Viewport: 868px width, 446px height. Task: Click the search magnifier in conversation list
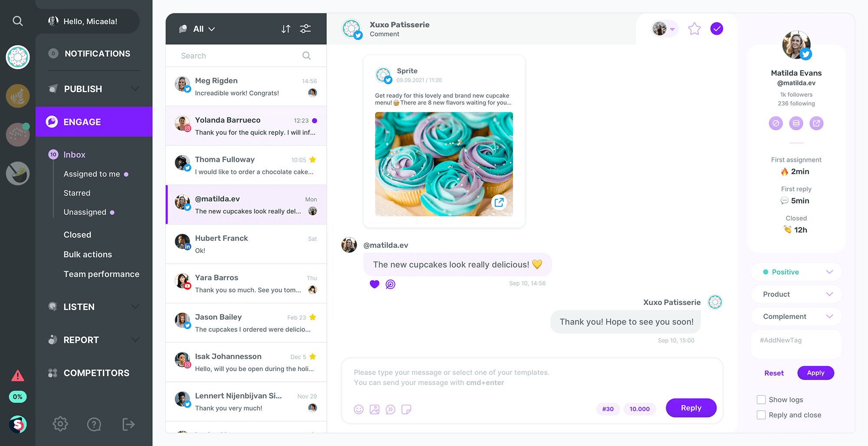click(306, 56)
